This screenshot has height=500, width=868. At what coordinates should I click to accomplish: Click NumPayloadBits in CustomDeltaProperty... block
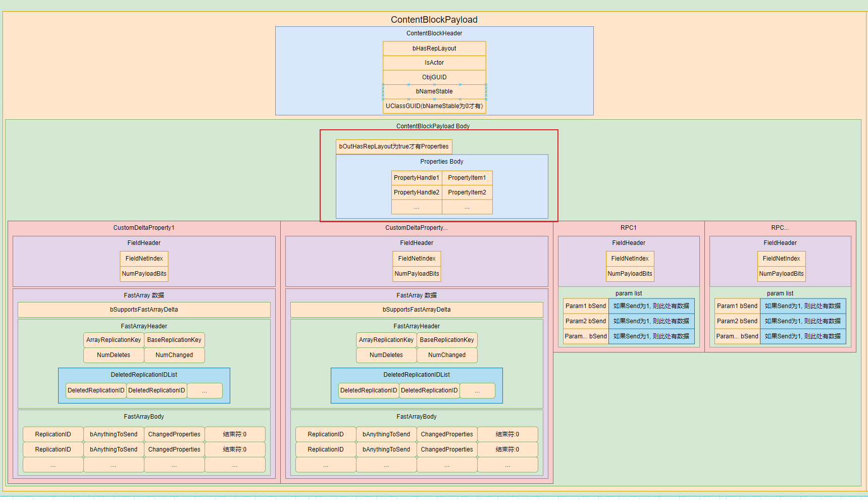(417, 274)
